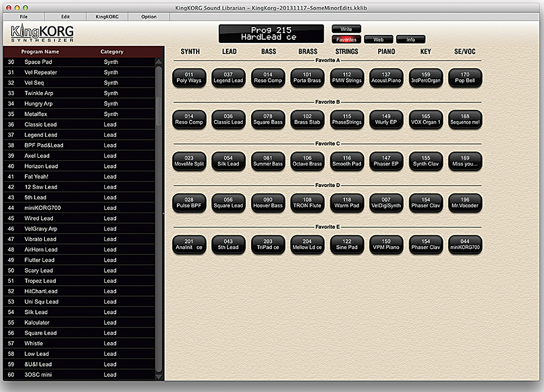
Task: Click the Prog 215 HardLead display
Action: 271,34
